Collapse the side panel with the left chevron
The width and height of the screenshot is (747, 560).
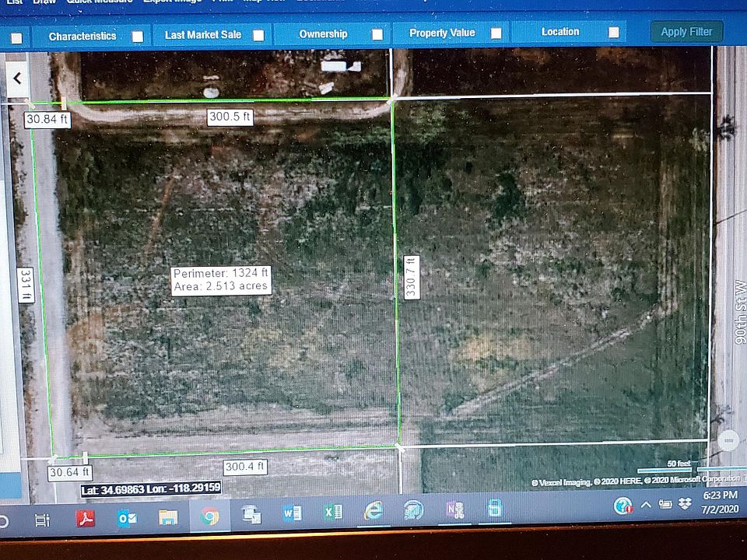click(17, 79)
